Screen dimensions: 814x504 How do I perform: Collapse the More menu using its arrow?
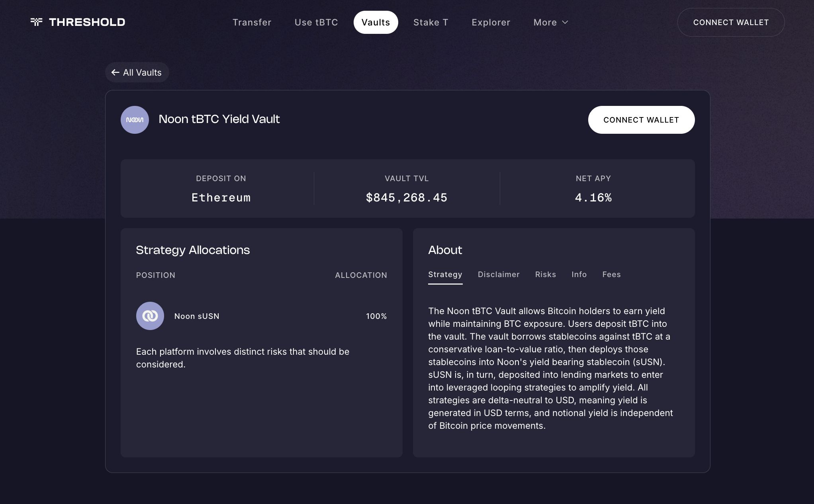coord(565,22)
